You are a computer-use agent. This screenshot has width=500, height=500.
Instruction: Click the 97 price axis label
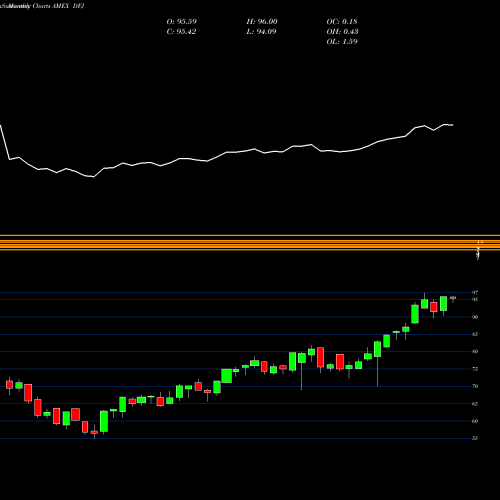tap(475, 293)
